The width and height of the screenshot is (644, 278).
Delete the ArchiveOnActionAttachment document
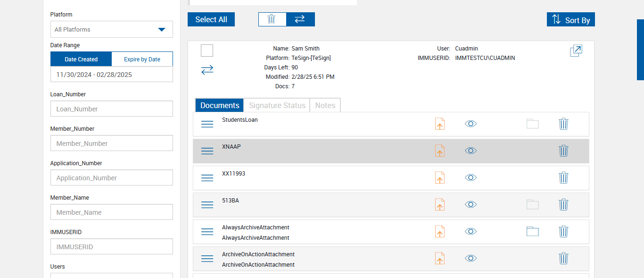564,259
